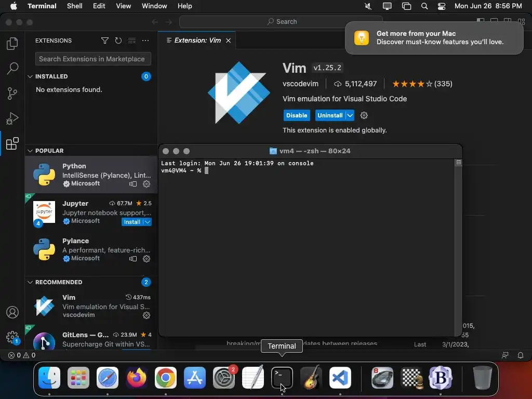Uninstall the Vim extension
Screen dimensions: 532x399
[330, 115]
